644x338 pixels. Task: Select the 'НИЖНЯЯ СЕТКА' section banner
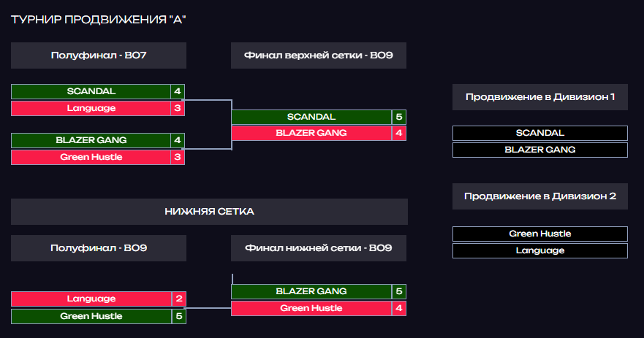[x=210, y=212]
